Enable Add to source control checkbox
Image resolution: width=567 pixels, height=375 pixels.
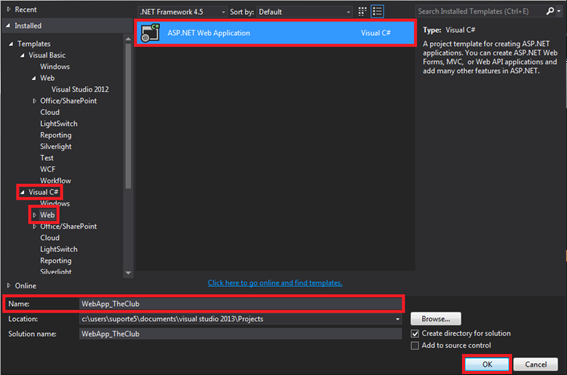click(x=415, y=346)
